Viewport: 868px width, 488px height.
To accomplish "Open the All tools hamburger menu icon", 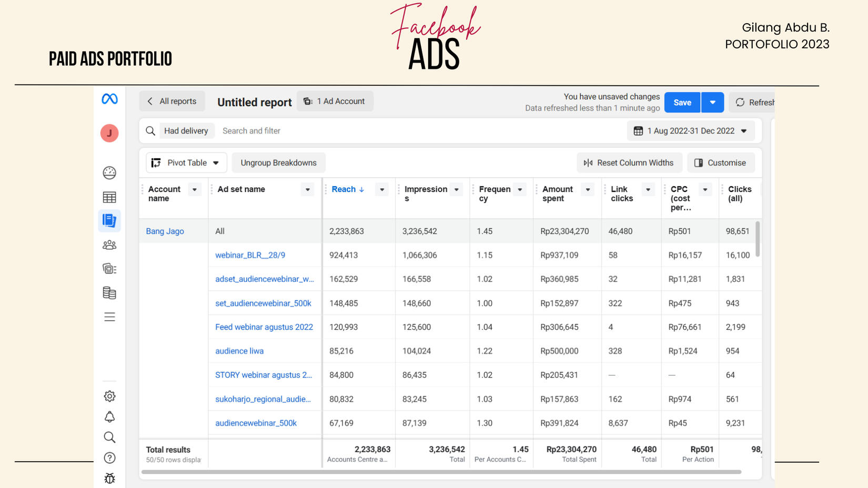I will tap(109, 317).
